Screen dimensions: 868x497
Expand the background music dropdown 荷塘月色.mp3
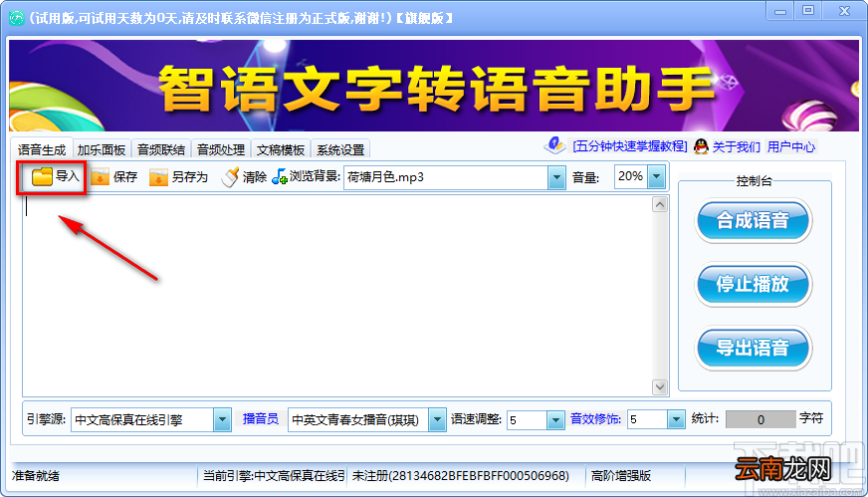(x=556, y=177)
